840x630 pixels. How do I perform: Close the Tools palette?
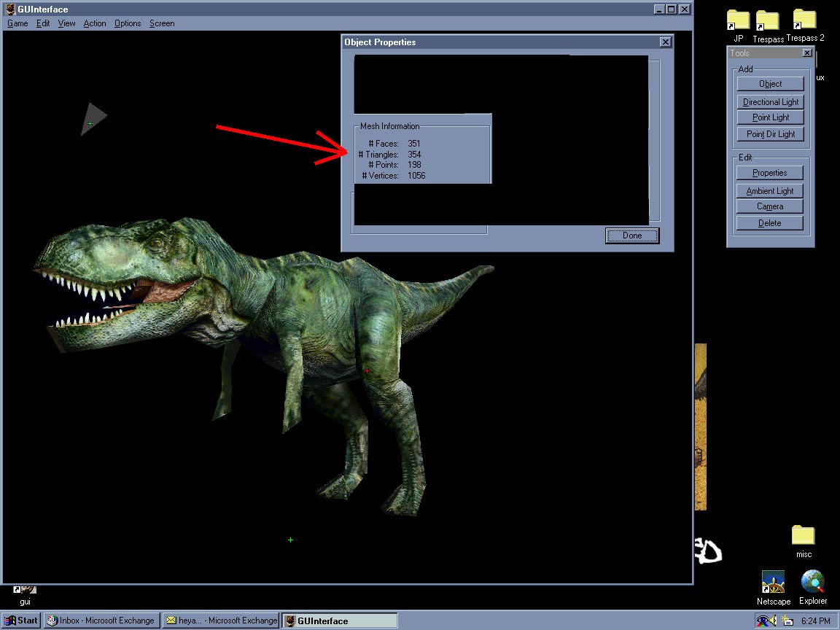tap(807, 52)
